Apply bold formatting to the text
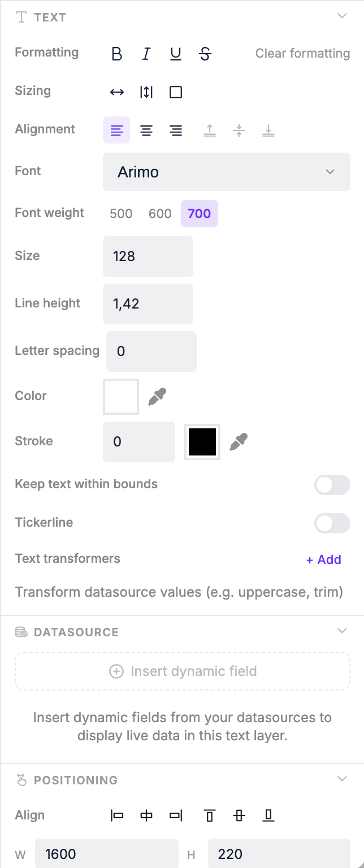The height and width of the screenshot is (868, 364). (116, 54)
